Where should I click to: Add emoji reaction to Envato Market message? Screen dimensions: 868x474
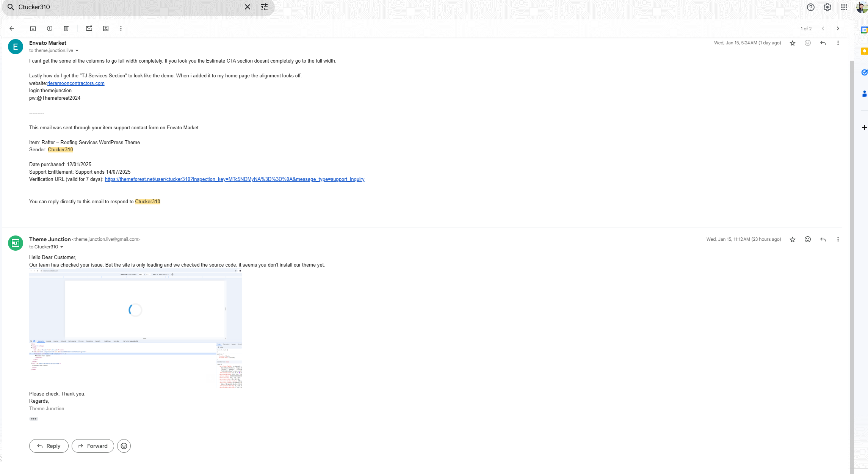point(808,43)
